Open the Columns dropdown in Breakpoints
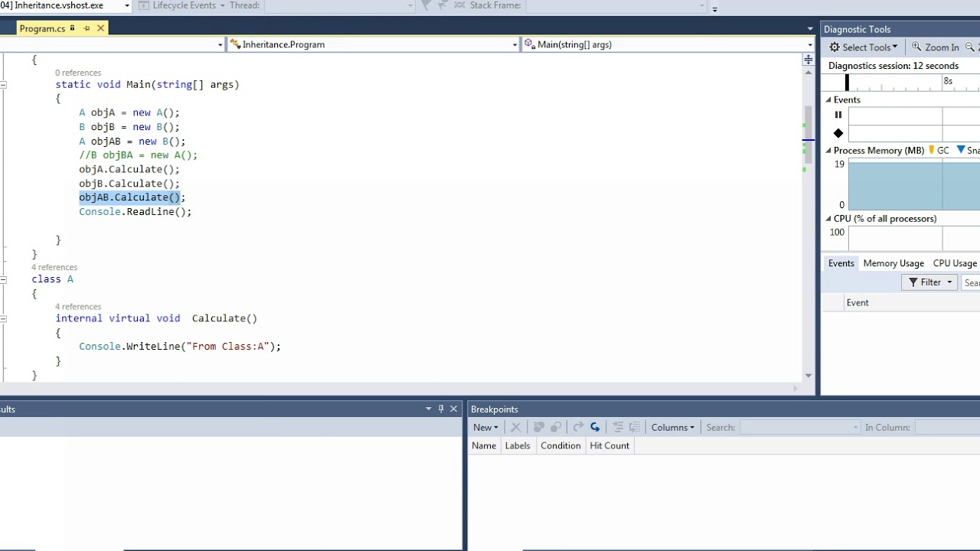The image size is (980, 551). point(672,428)
